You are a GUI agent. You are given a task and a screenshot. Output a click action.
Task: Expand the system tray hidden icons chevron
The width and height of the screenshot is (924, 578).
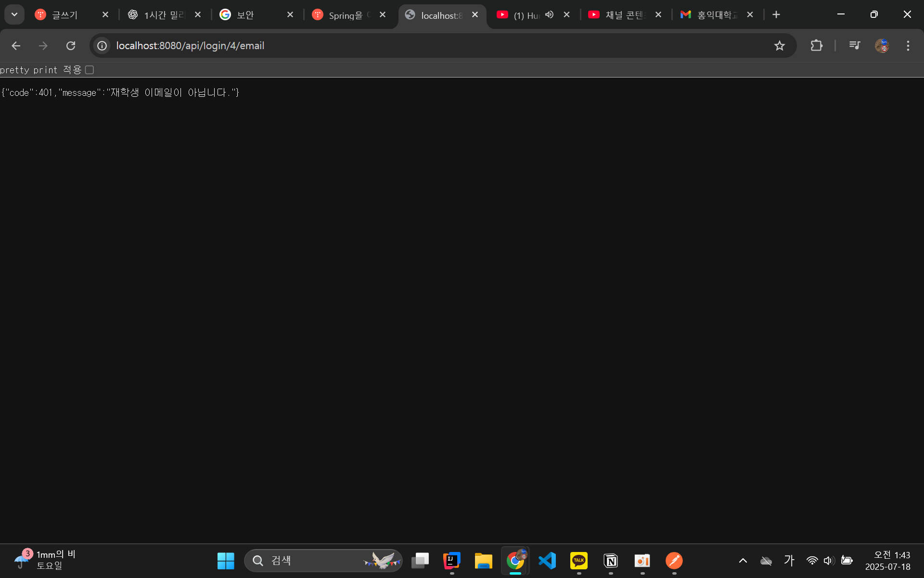coord(743,560)
